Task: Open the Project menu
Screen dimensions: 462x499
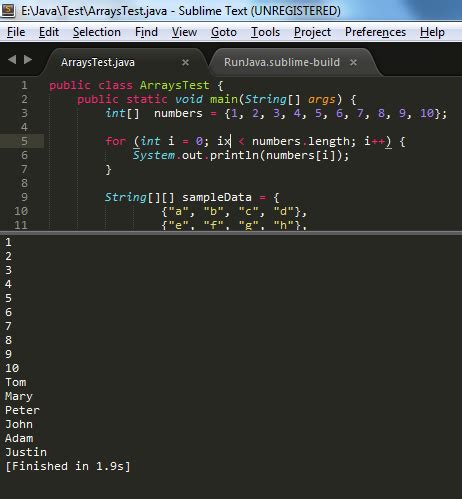Action: coord(312,32)
